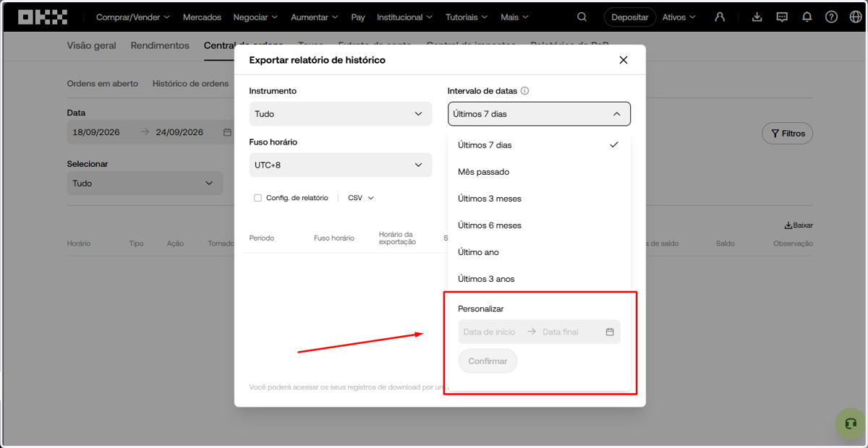
Task: Click the help question mark icon
Action: coord(832,17)
